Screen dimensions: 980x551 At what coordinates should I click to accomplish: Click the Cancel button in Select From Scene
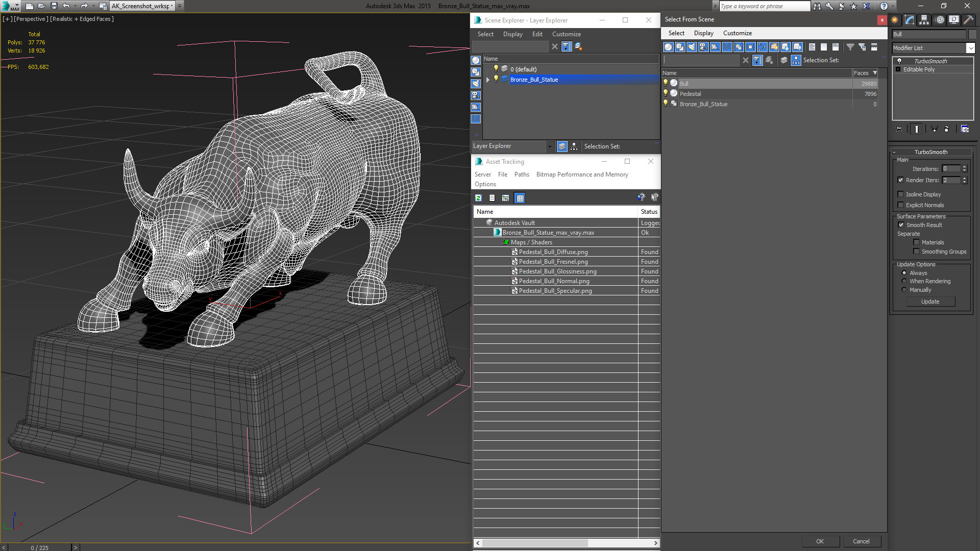coord(861,541)
